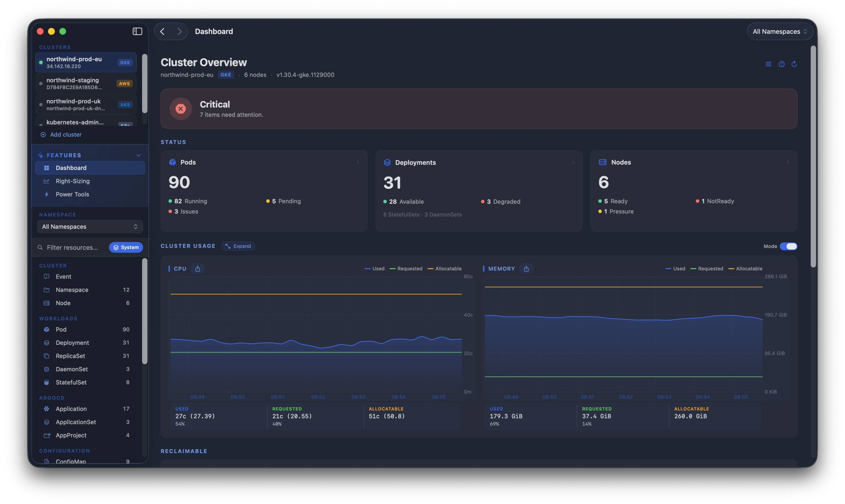Go back with the left arrow

162,31
